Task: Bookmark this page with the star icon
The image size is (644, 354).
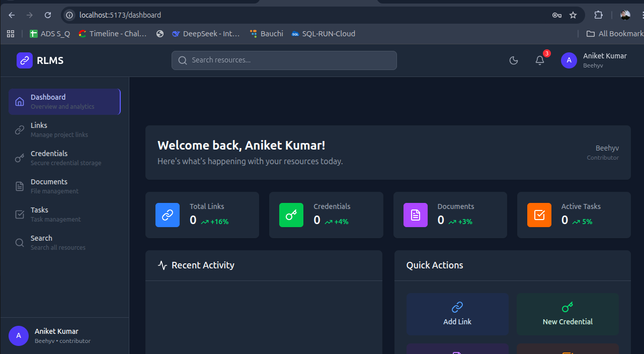Action: click(x=573, y=15)
